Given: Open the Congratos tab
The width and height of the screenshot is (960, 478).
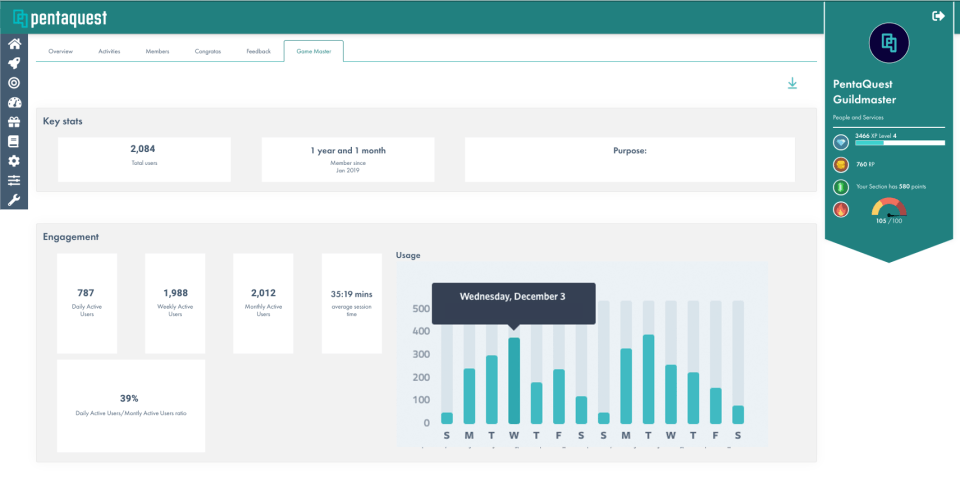Looking at the screenshot, I should click(208, 51).
